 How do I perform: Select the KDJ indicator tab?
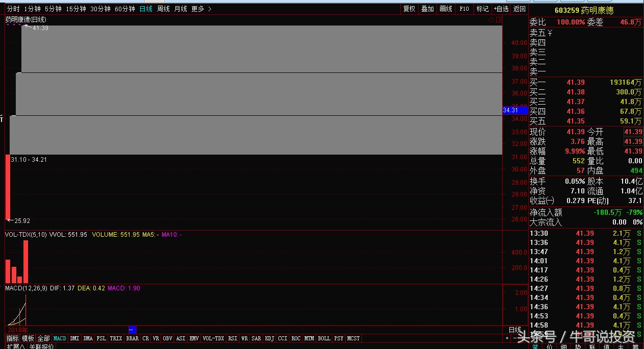pyautogui.click(x=269, y=338)
